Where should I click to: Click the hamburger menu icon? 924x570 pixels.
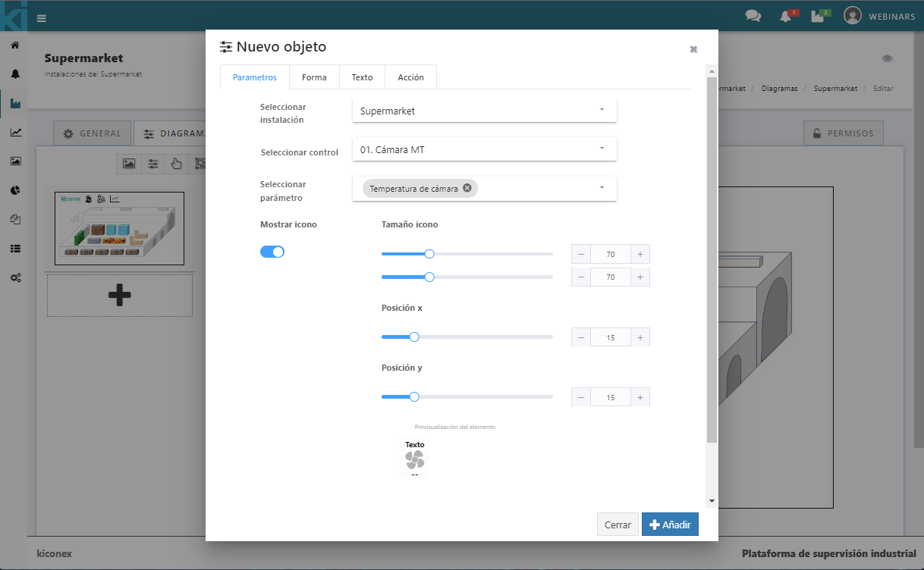[x=41, y=18]
